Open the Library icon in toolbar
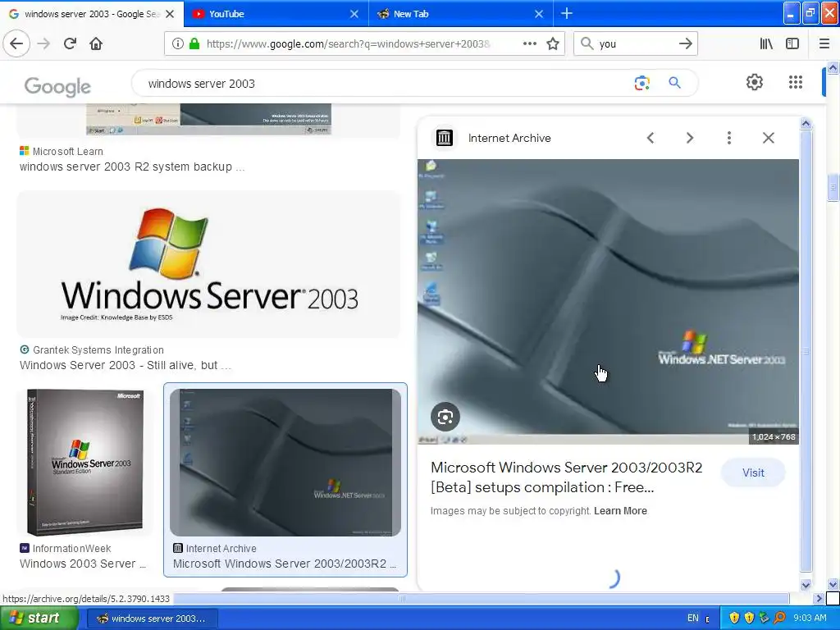Screen dimensions: 840x630 click(766, 43)
